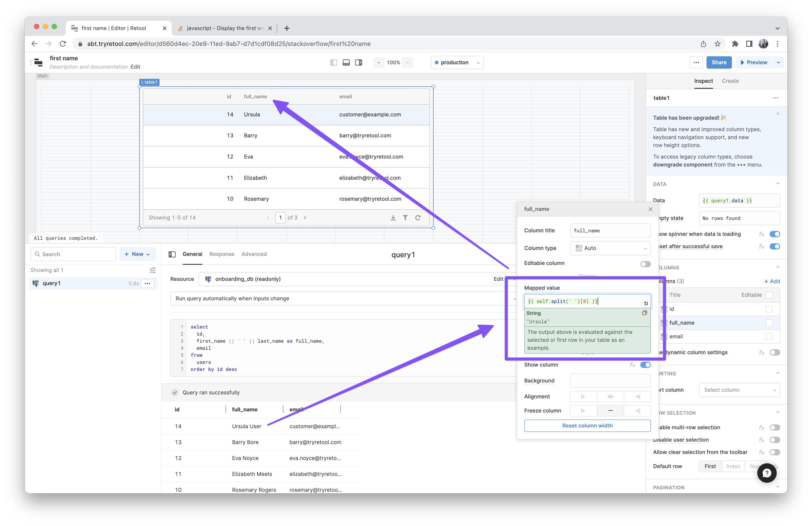Click the Background color field

[x=610, y=381]
